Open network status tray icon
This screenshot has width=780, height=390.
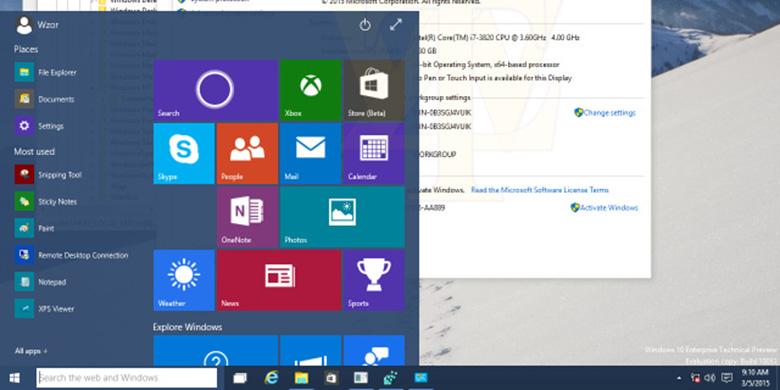(696, 378)
